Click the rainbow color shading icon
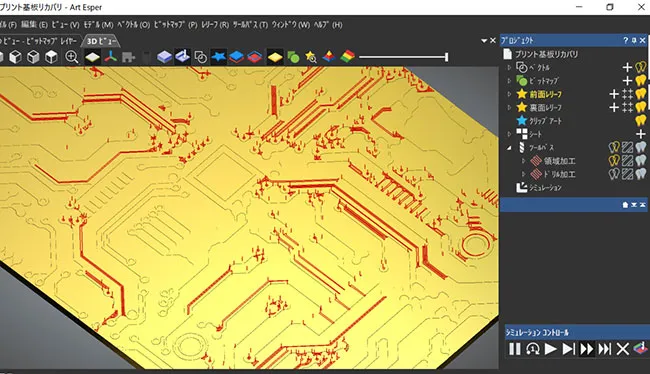 pyautogui.click(x=347, y=56)
